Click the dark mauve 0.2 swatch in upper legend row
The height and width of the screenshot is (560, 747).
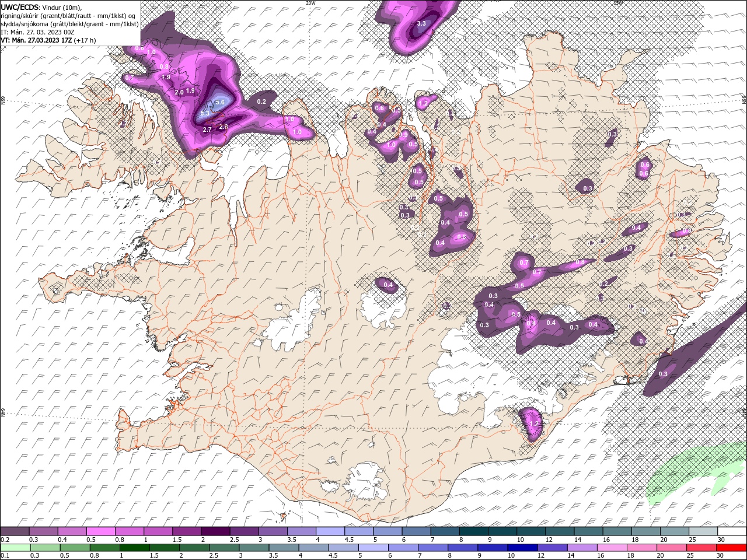(15, 531)
